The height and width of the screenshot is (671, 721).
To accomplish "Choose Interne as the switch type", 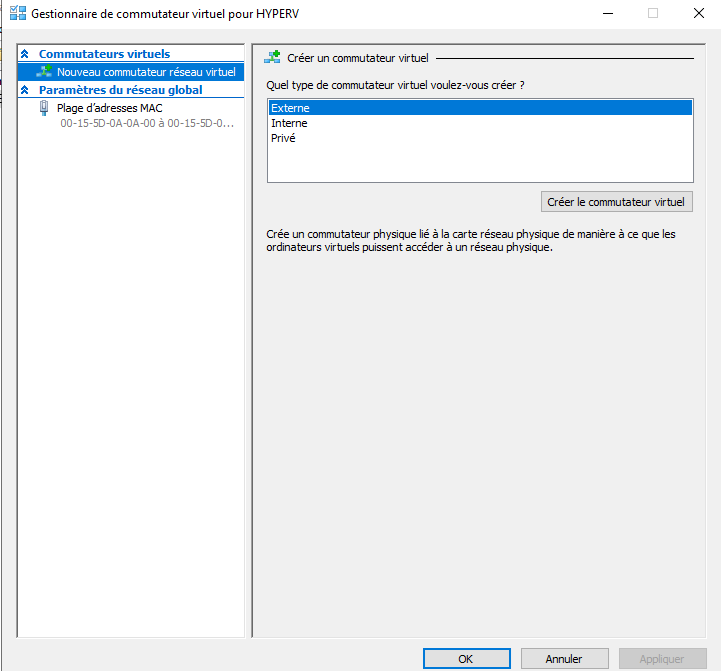I will tap(289, 123).
